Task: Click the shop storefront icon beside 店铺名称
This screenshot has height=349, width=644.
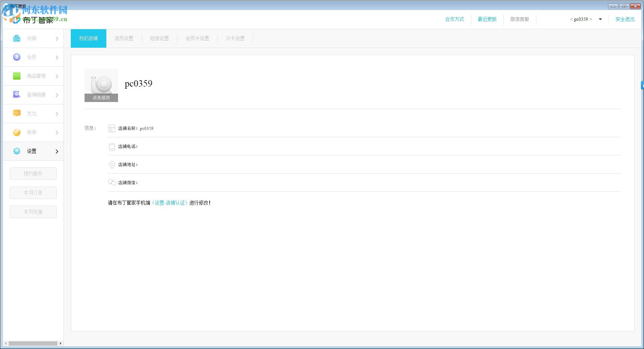Action: (112, 128)
